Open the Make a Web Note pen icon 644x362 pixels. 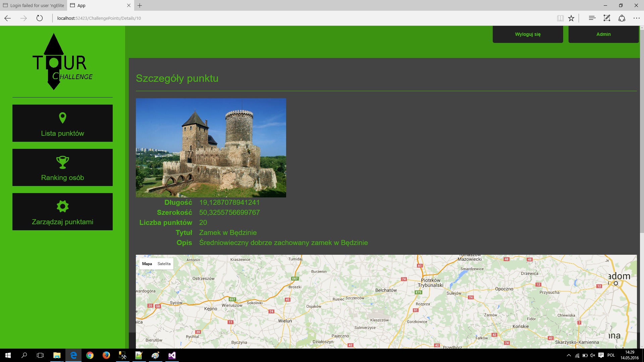607,18
